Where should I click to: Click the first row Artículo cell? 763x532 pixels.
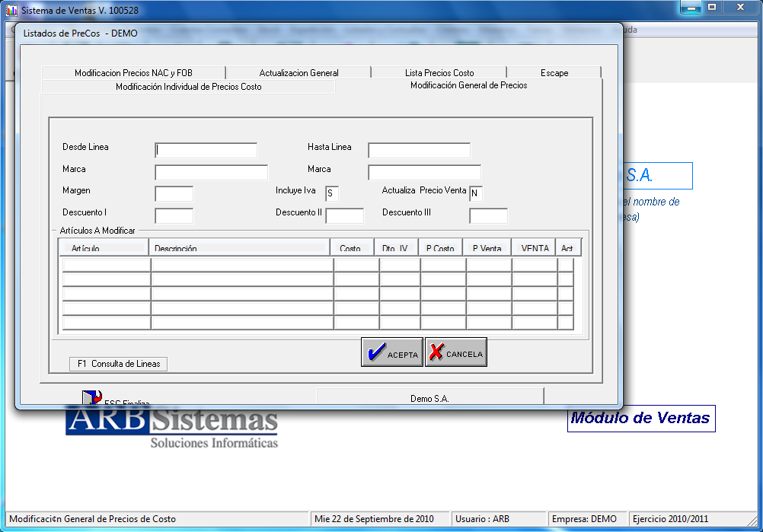tap(106, 265)
